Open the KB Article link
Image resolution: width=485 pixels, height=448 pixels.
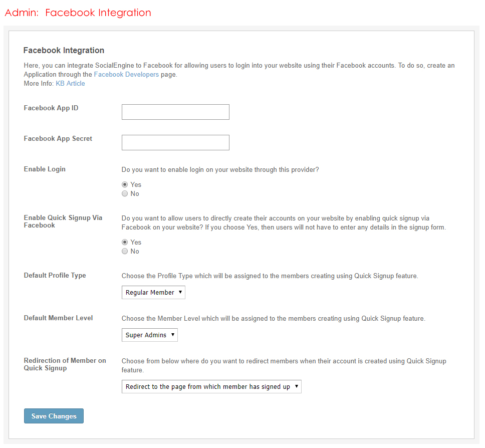pos(70,84)
